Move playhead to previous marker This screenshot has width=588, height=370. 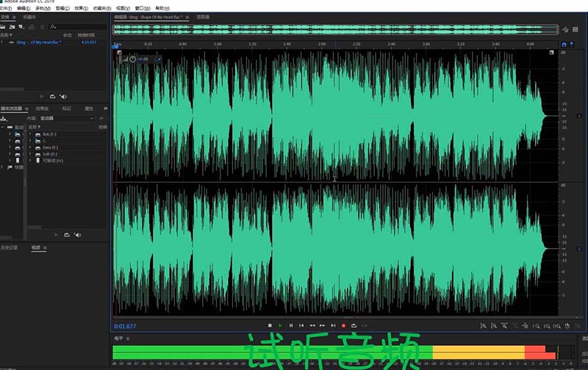301,325
